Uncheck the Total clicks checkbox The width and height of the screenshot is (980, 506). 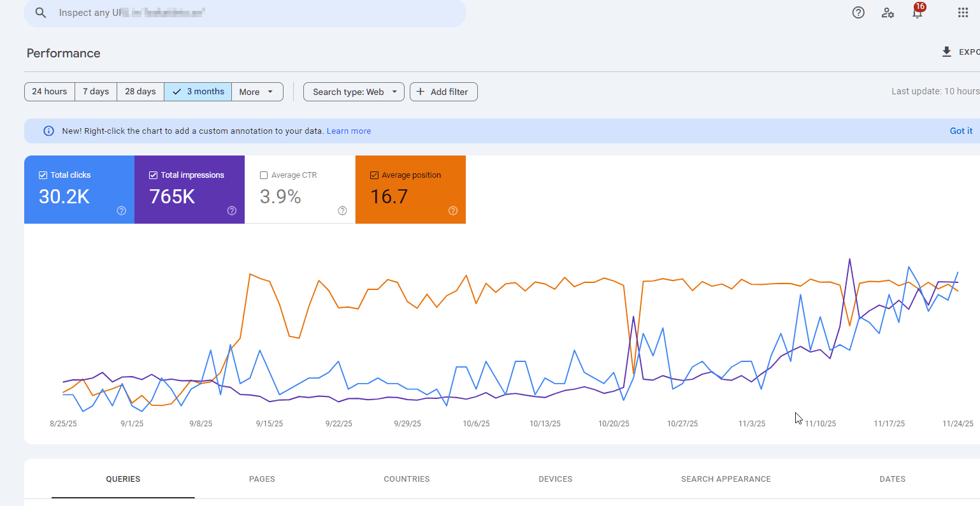(x=43, y=175)
